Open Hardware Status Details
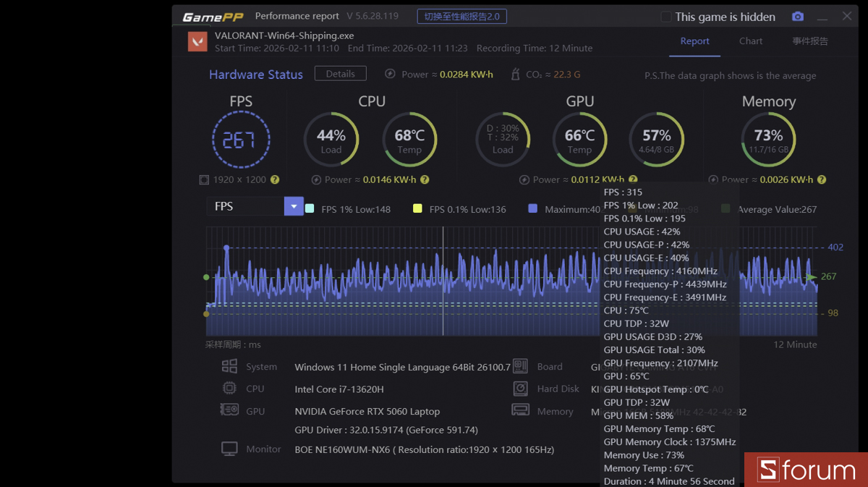Viewport: 868px width, 487px height. pos(340,73)
